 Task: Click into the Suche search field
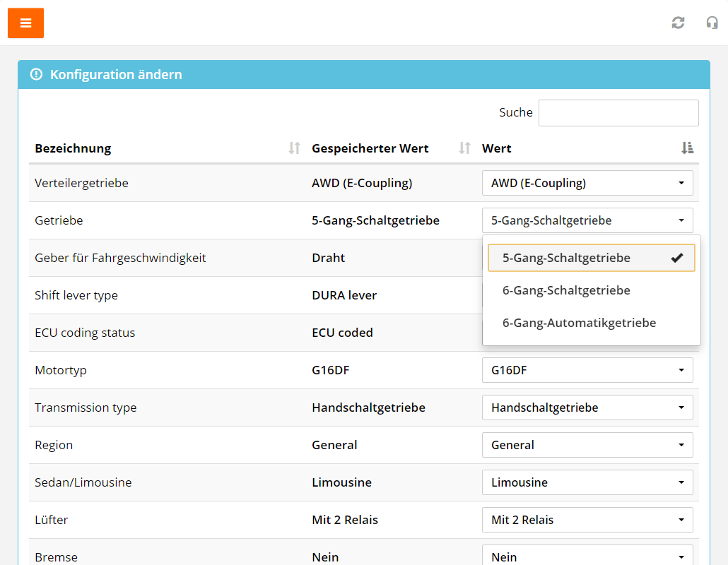click(x=618, y=113)
